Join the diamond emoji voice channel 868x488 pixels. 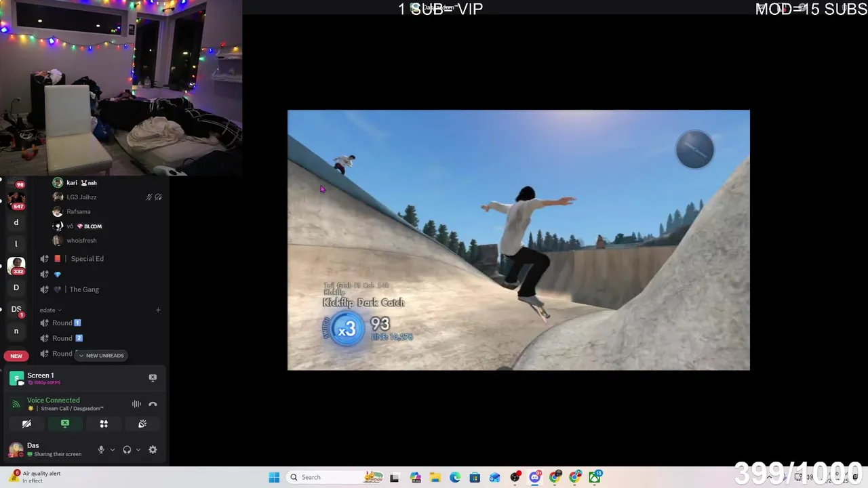pos(57,274)
